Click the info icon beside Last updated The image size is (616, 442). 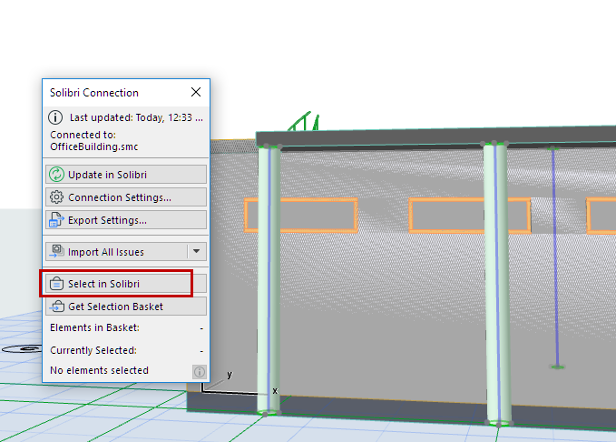pyautogui.click(x=56, y=117)
